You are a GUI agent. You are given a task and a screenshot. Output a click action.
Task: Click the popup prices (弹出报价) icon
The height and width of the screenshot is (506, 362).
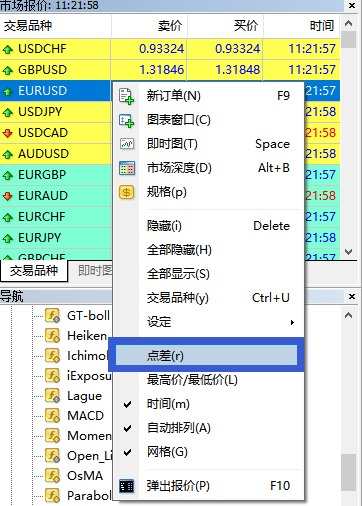pyautogui.click(x=127, y=486)
